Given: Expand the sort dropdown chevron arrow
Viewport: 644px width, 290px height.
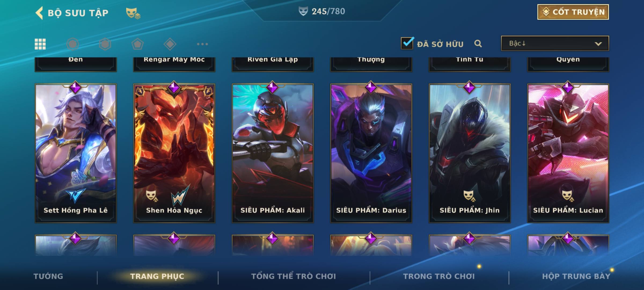Looking at the screenshot, I should 598,44.
